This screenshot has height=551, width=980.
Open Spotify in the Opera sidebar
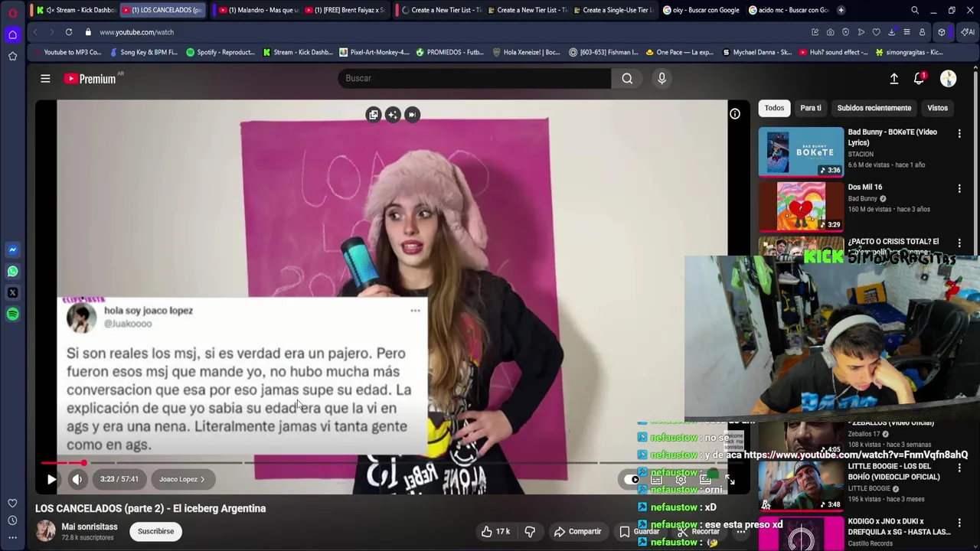[x=12, y=314]
